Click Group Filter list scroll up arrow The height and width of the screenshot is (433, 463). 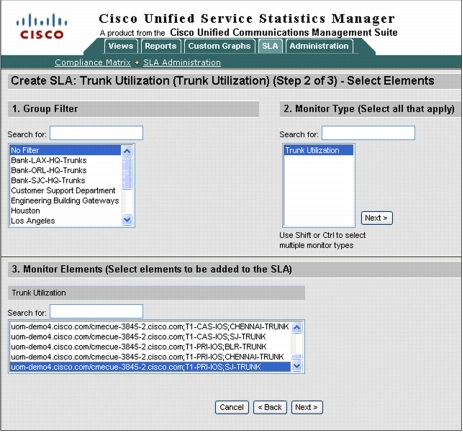(127, 151)
